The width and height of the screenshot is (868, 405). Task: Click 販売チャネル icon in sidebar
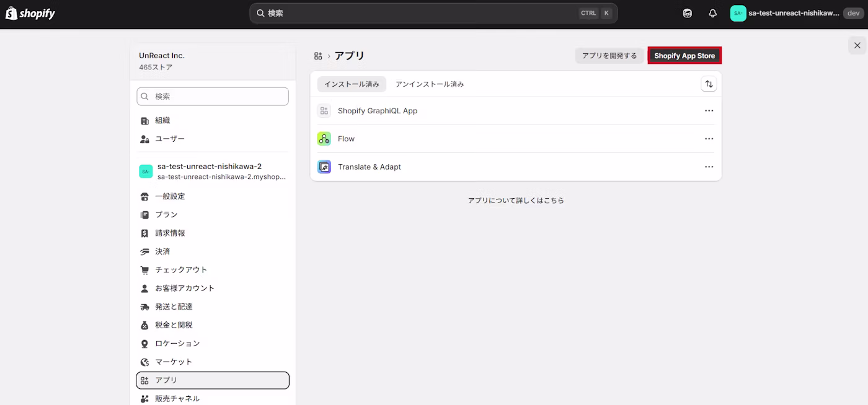click(x=144, y=399)
